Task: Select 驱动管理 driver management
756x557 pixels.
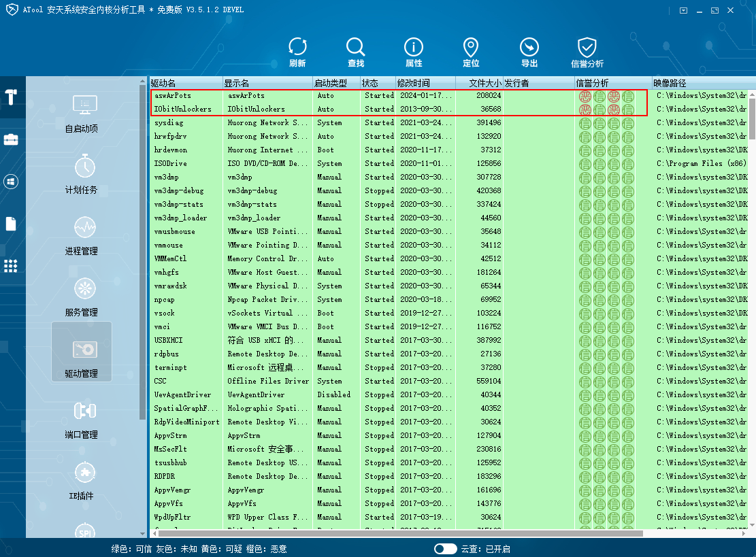Action: pyautogui.click(x=82, y=352)
